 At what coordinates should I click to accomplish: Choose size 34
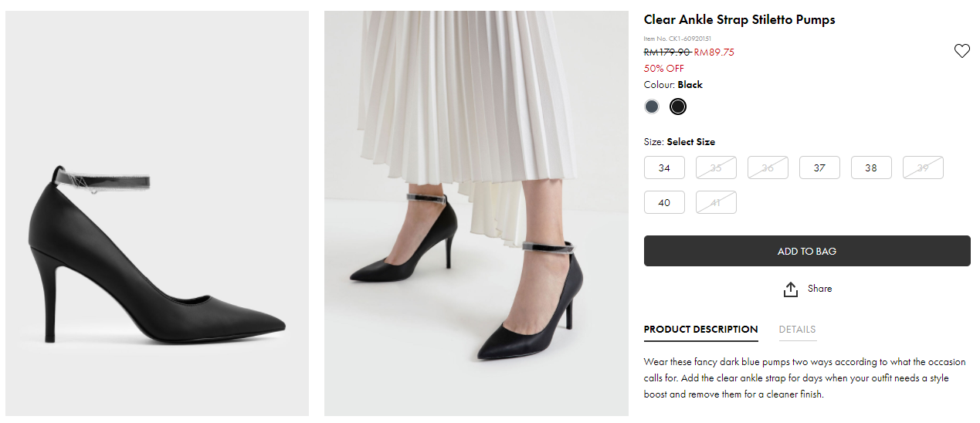[x=664, y=168]
